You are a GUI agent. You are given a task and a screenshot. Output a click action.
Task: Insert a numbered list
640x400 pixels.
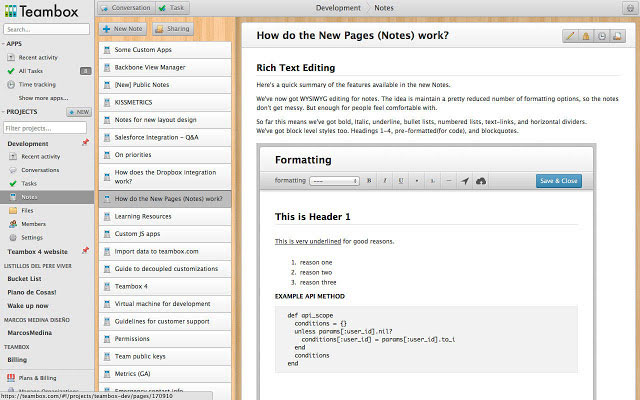(432, 181)
